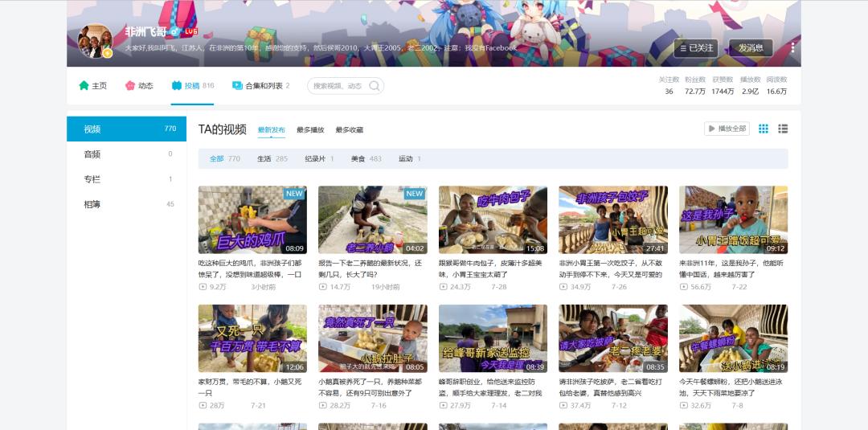Click the title 峰哥辞职创业

(490, 387)
